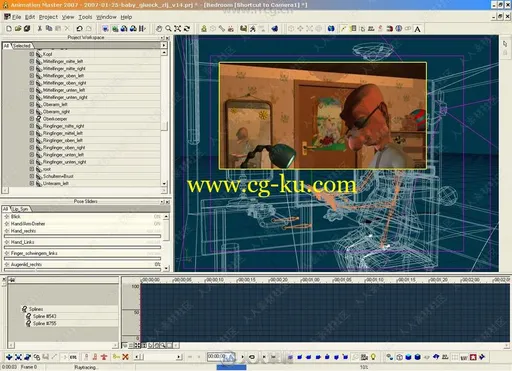Image resolution: width=512 pixels, height=371 pixels.
Task: Adjust the Hand_Links pose slider
Action: click(82, 247)
